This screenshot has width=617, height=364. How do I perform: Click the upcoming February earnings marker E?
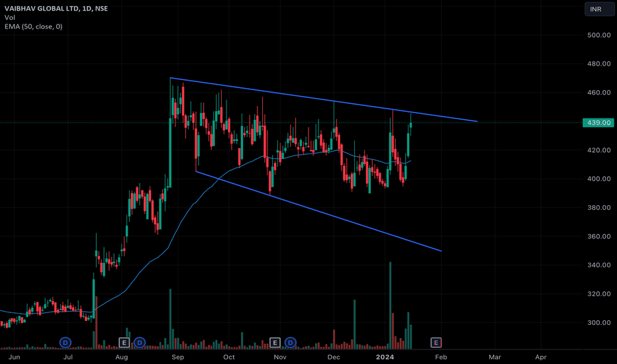click(436, 343)
